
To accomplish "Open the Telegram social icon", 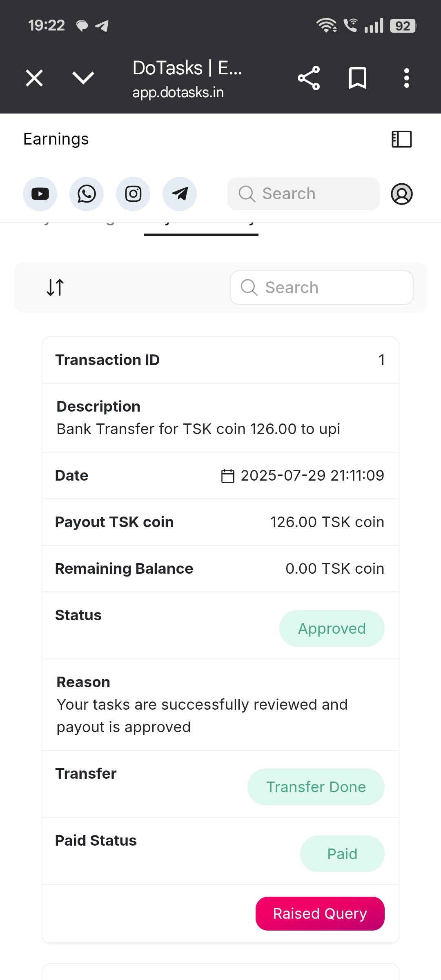I will coord(180,194).
